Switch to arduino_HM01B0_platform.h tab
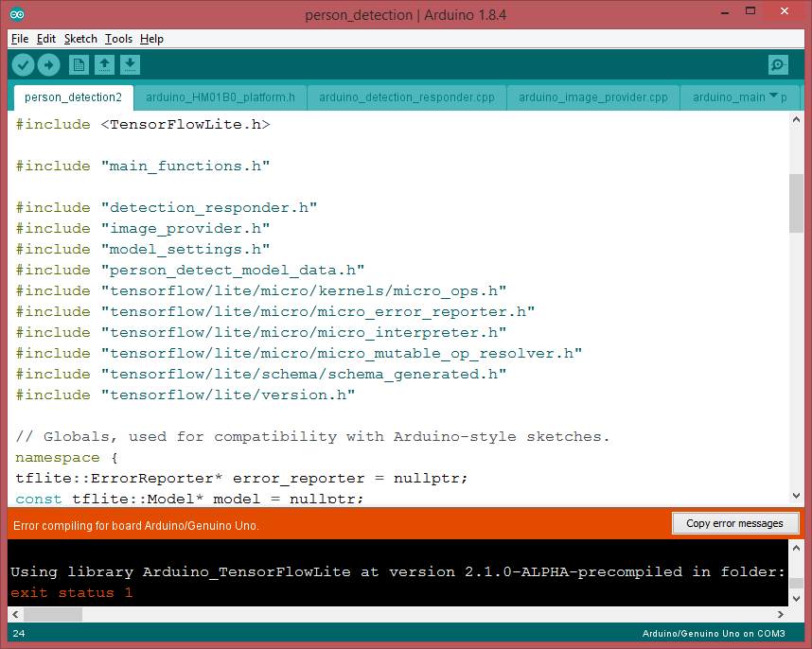The image size is (812, 649). [220, 97]
